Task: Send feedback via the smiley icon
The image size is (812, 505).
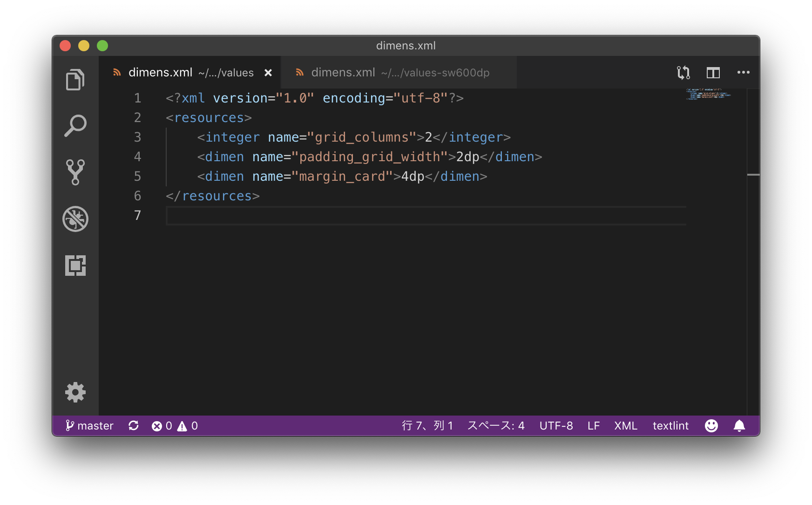Action: point(711,425)
